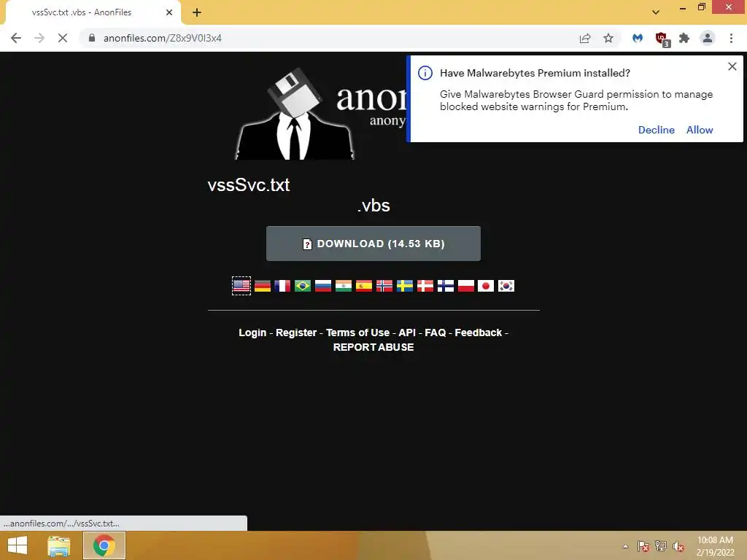The image size is (747, 560).
Task: Click the DOWNLOAD (14.53 KB) button
Action: 373,244
